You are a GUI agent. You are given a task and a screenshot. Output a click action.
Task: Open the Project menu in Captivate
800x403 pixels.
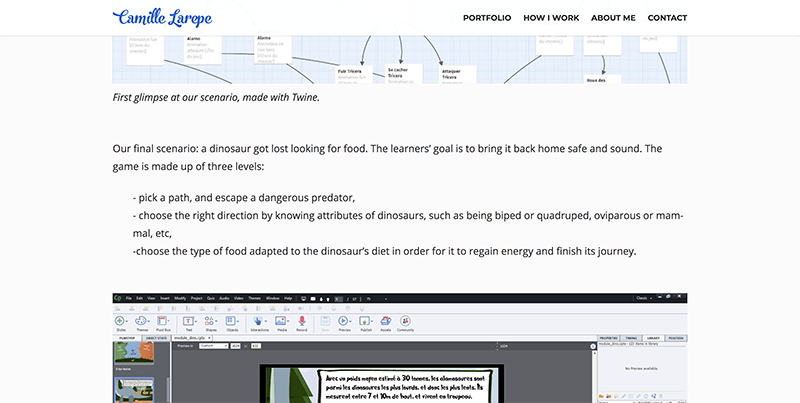point(196,298)
